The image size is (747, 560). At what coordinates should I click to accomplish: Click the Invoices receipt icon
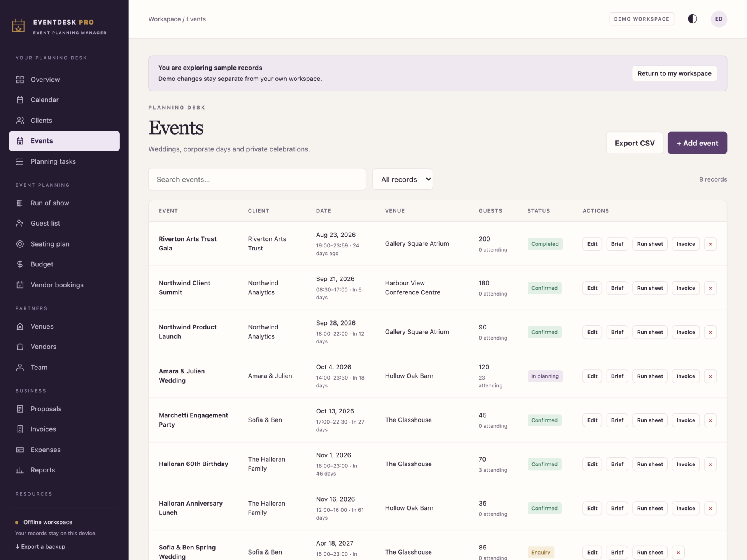coord(20,429)
